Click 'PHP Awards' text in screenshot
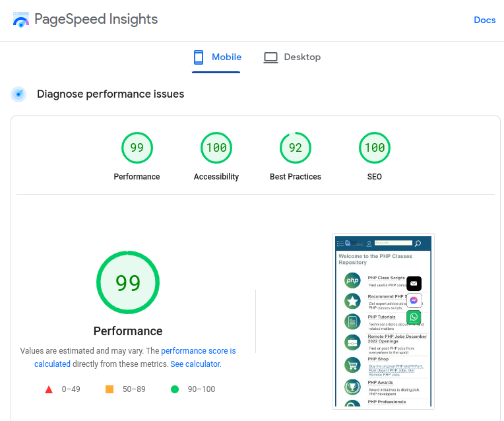Viewport: 504px width, 421px height. [x=380, y=383]
